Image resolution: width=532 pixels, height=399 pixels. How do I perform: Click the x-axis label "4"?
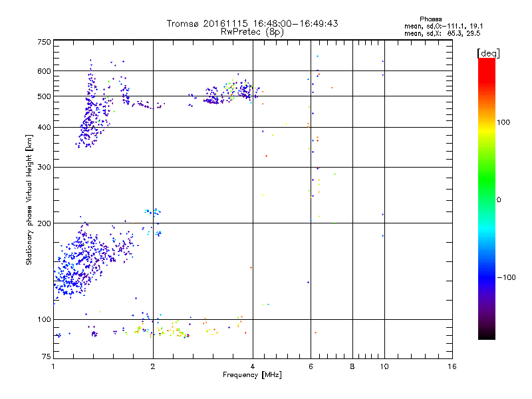[x=253, y=366]
